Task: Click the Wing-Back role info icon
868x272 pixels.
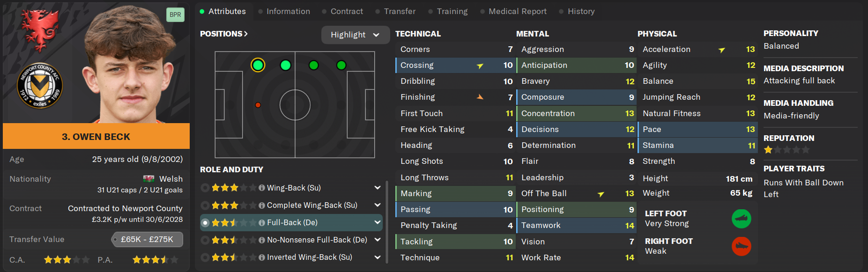Action: pos(262,188)
